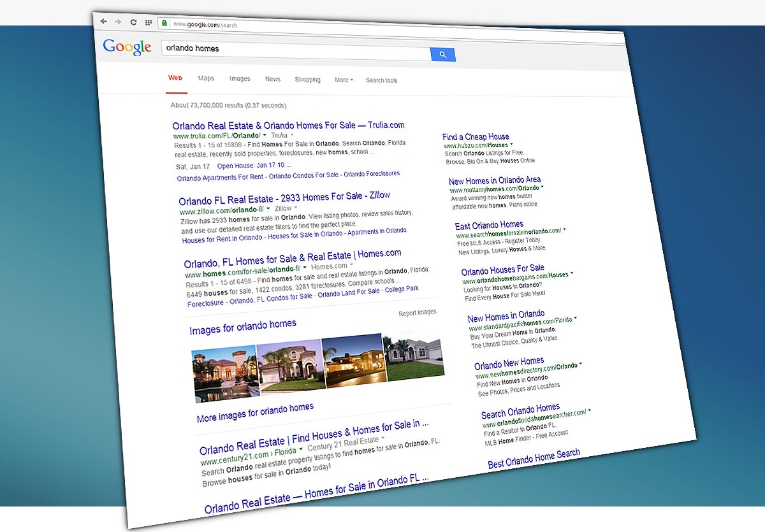Open the Zillow 2933 Homes For Sale result
Viewport: 765px width, 532px height.
click(x=284, y=198)
